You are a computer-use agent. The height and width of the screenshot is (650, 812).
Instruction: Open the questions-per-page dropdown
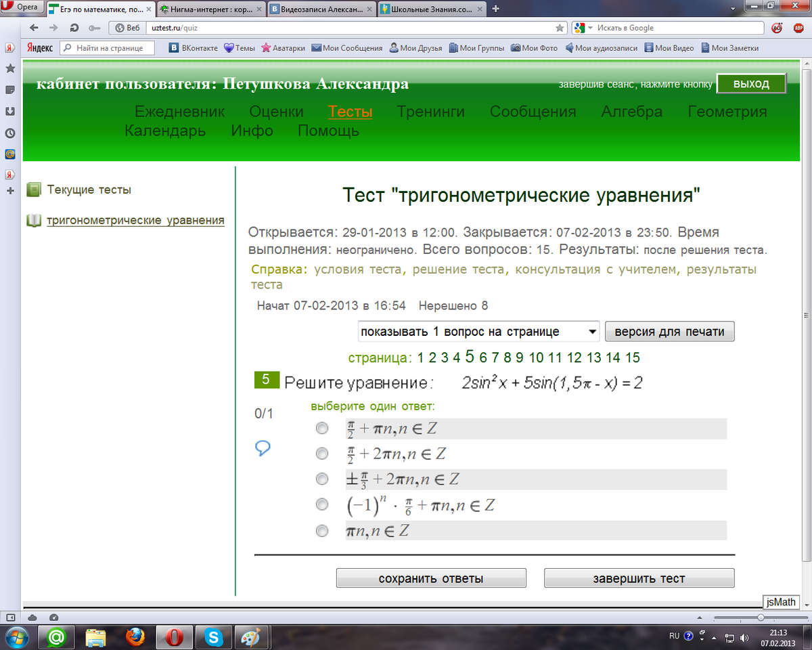click(x=478, y=332)
